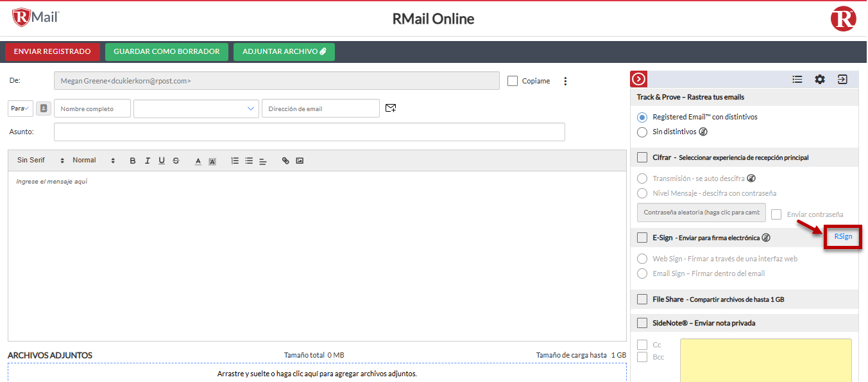Enable the File Share checkbox

click(642, 299)
